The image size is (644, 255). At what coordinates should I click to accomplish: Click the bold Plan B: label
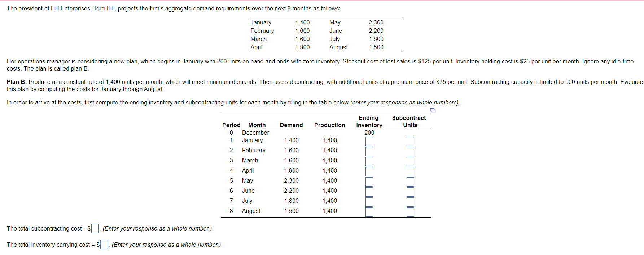coord(17,82)
